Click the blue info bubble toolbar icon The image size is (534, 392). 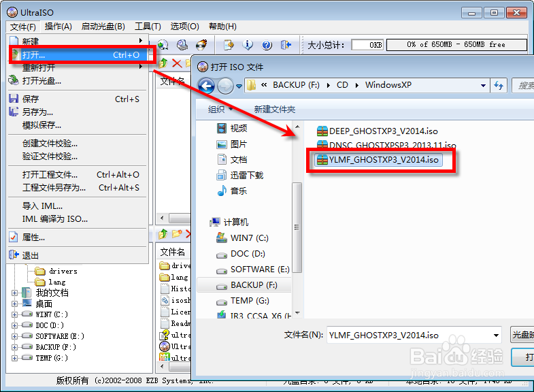coord(248,45)
